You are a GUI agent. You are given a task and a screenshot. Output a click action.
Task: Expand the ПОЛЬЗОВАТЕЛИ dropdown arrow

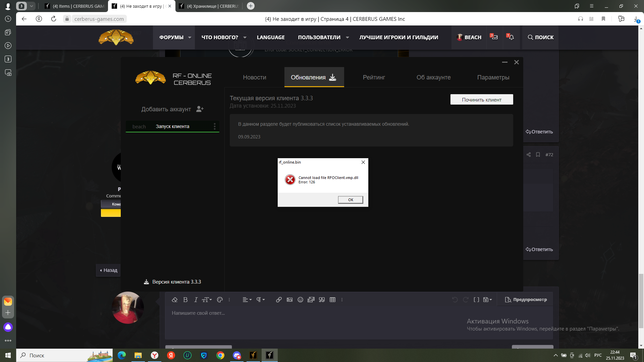(347, 38)
